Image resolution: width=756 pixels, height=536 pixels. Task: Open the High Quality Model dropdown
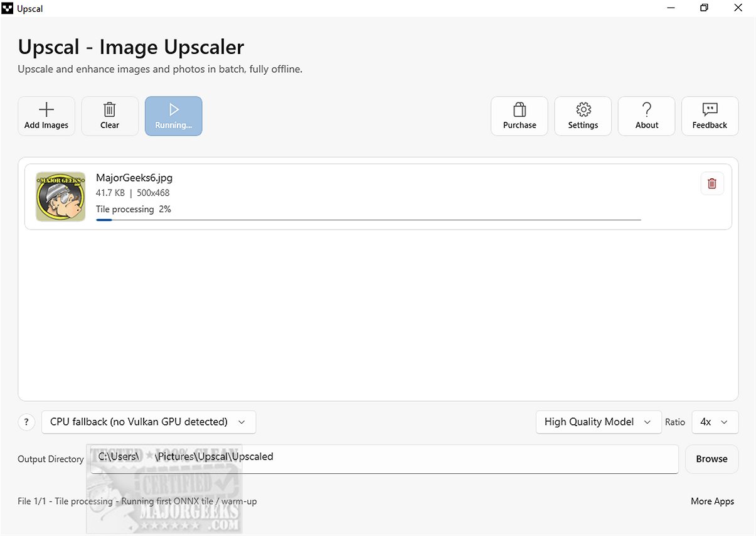point(599,422)
